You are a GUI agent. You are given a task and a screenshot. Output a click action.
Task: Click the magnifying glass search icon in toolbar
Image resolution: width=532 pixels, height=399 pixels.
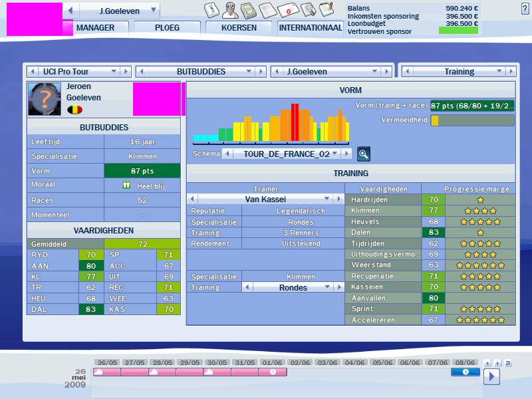[307, 10]
